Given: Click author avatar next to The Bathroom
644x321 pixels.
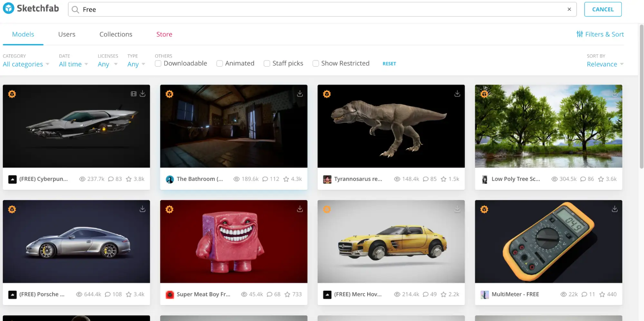Looking at the screenshot, I should click(x=170, y=179).
